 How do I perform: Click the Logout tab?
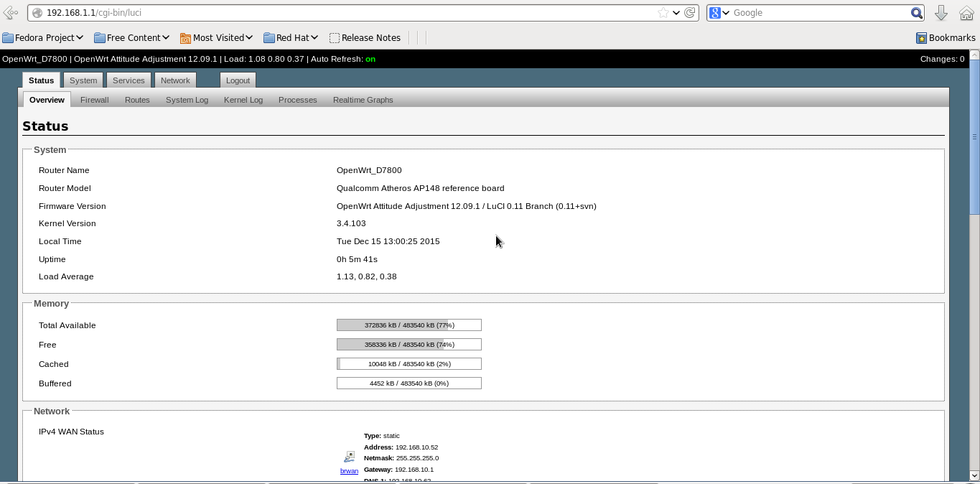pos(238,80)
